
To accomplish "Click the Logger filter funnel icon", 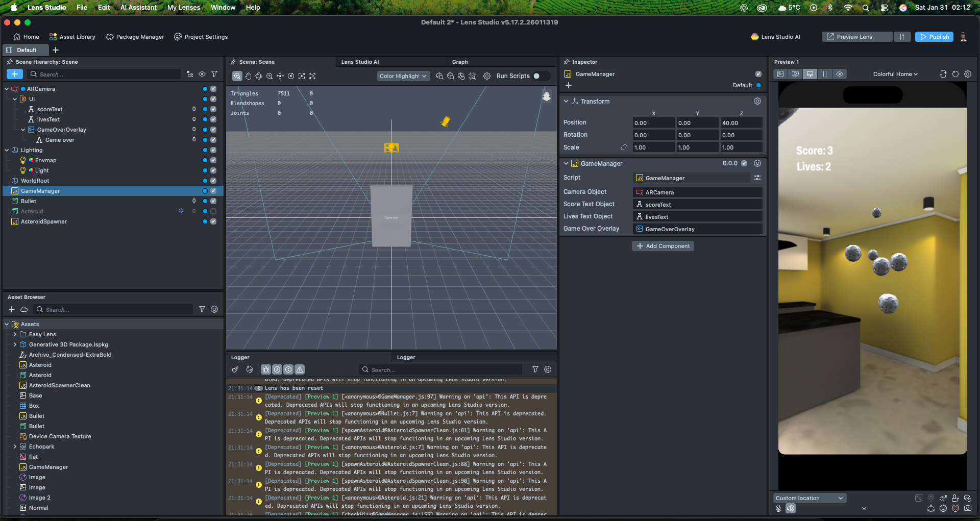I will coord(535,369).
